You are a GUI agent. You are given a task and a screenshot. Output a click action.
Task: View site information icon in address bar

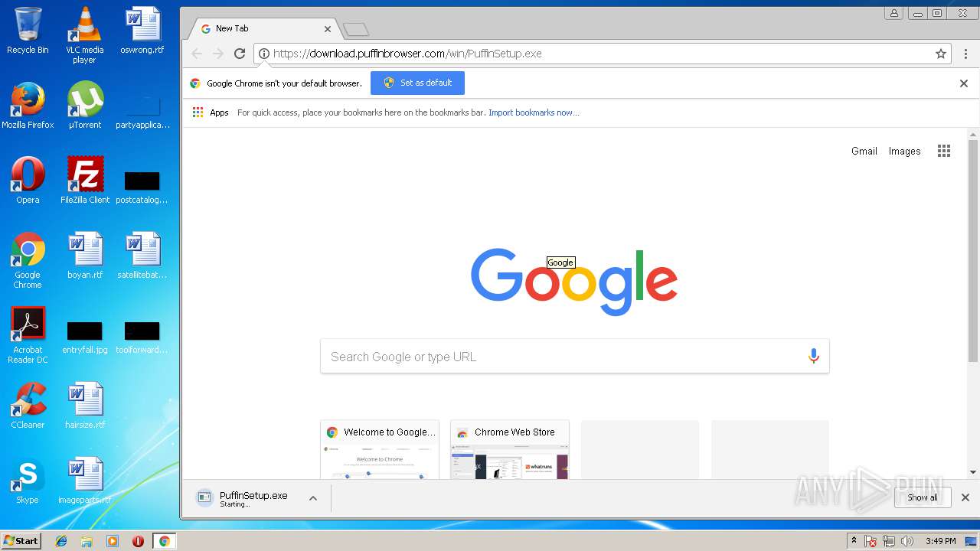coord(263,54)
